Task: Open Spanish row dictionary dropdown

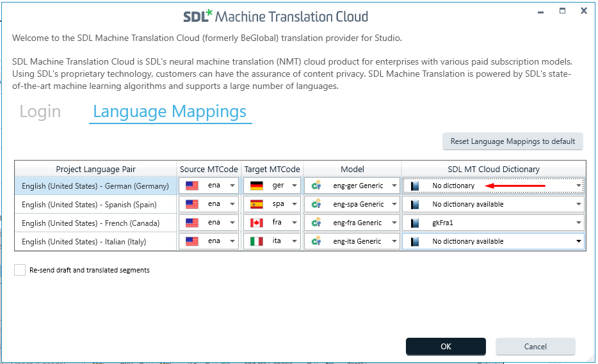Action: (579, 204)
